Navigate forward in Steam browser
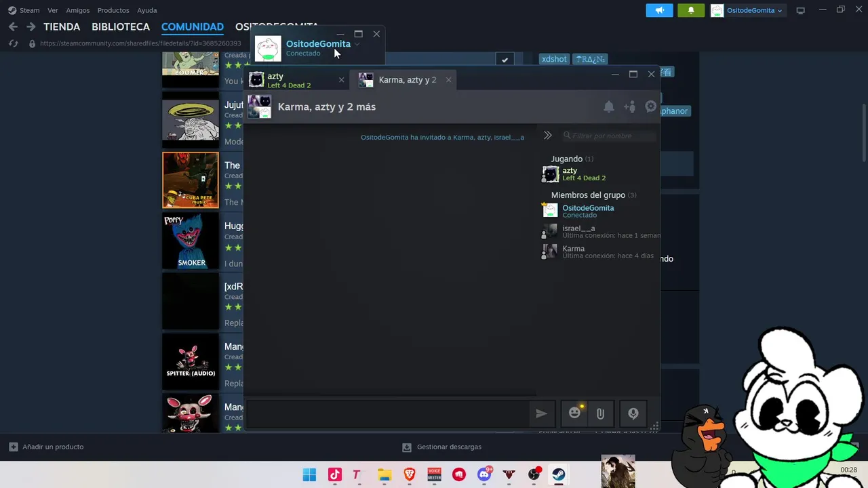The image size is (868, 488). tap(31, 27)
